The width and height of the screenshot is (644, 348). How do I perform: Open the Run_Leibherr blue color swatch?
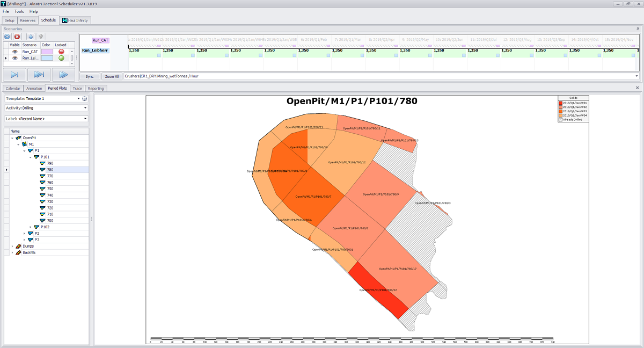tap(47, 58)
